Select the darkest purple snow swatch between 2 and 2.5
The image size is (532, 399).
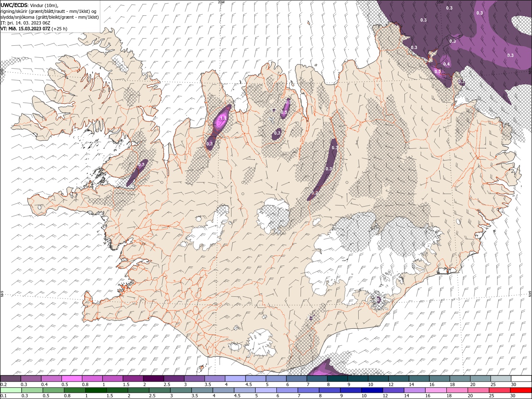[x=153, y=378]
